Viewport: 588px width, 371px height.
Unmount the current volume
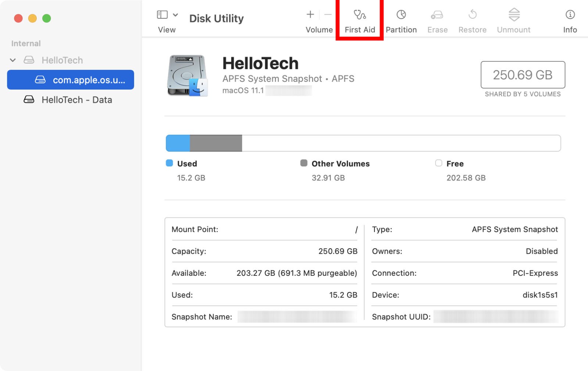513,19
